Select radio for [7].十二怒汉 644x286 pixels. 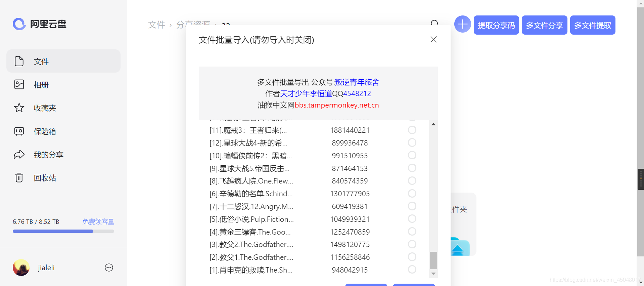click(x=412, y=206)
